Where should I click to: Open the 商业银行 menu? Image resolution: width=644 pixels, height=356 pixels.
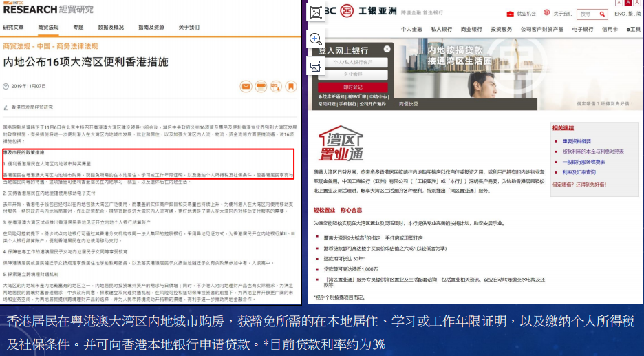(x=471, y=29)
